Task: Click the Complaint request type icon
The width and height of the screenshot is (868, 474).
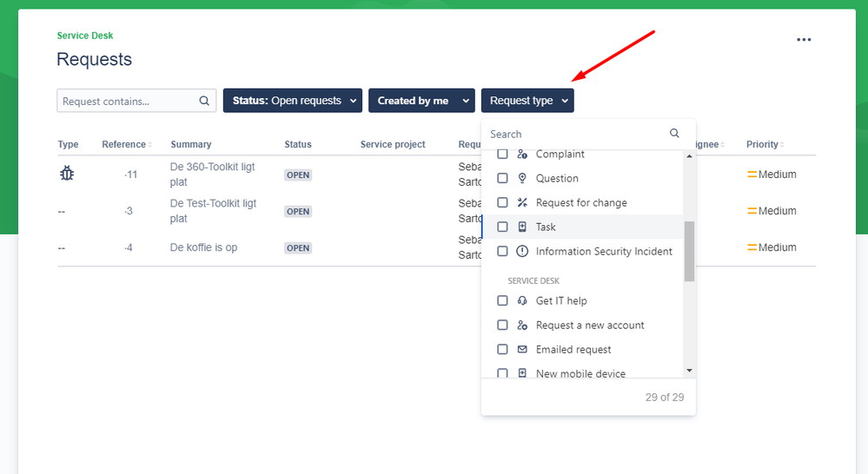Action: pos(522,154)
